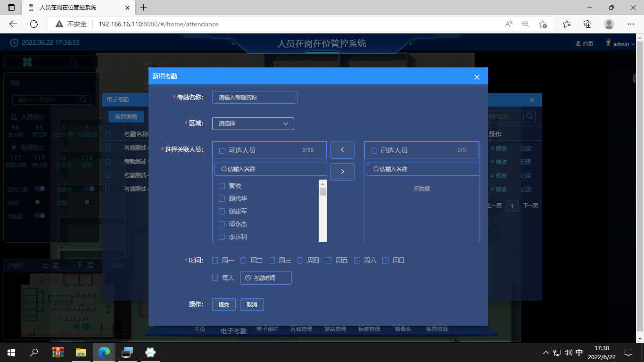Click the clock icon in 考勤时间 field
Screen dimensions: 644x362
coord(248,278)
